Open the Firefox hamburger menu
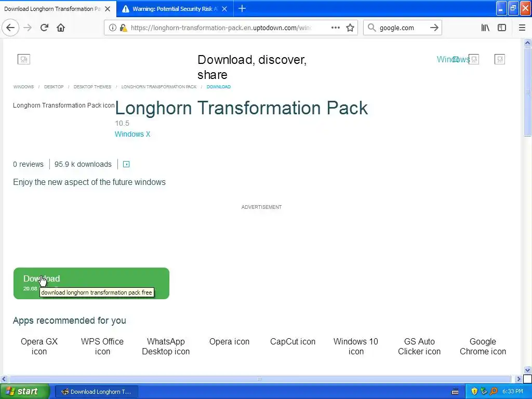 point(522,28)
